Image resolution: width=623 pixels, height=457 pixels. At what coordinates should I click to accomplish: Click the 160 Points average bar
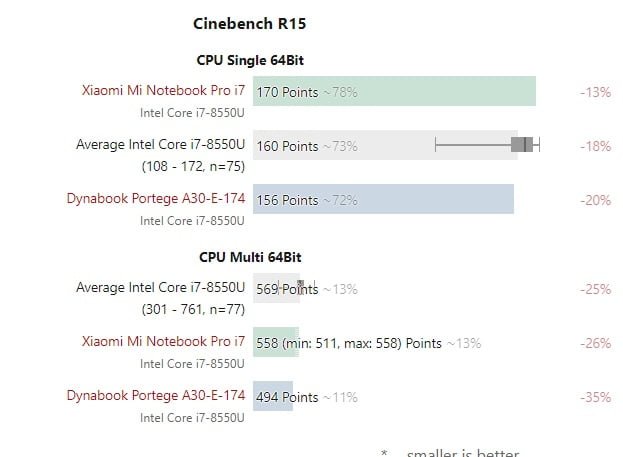340,145
